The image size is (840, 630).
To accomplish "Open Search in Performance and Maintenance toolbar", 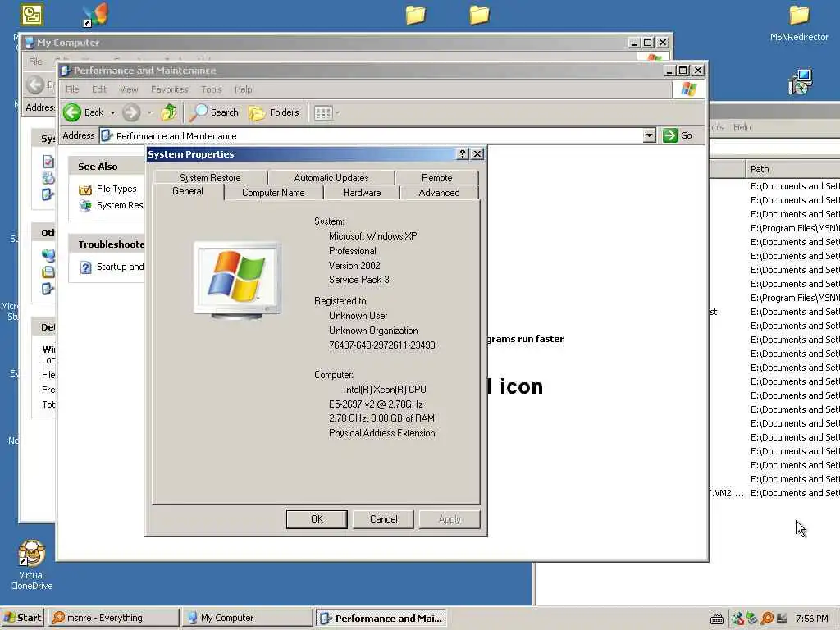I will pyautogui.click(x=214, y=112).
